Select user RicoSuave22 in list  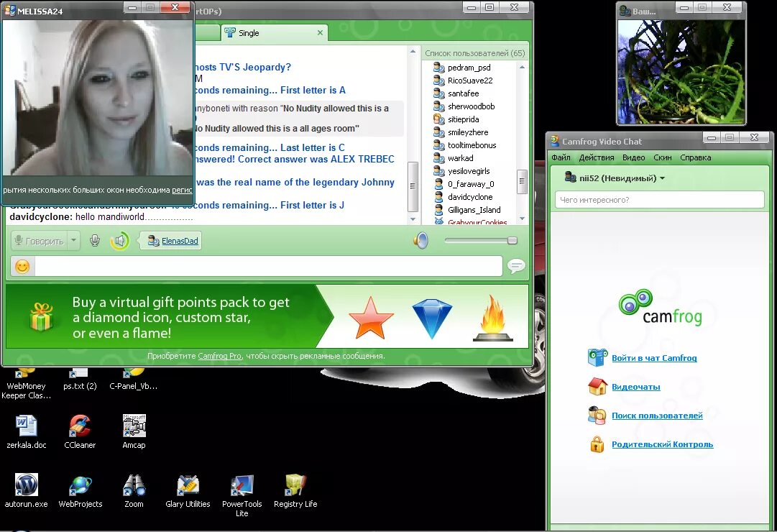470,81
